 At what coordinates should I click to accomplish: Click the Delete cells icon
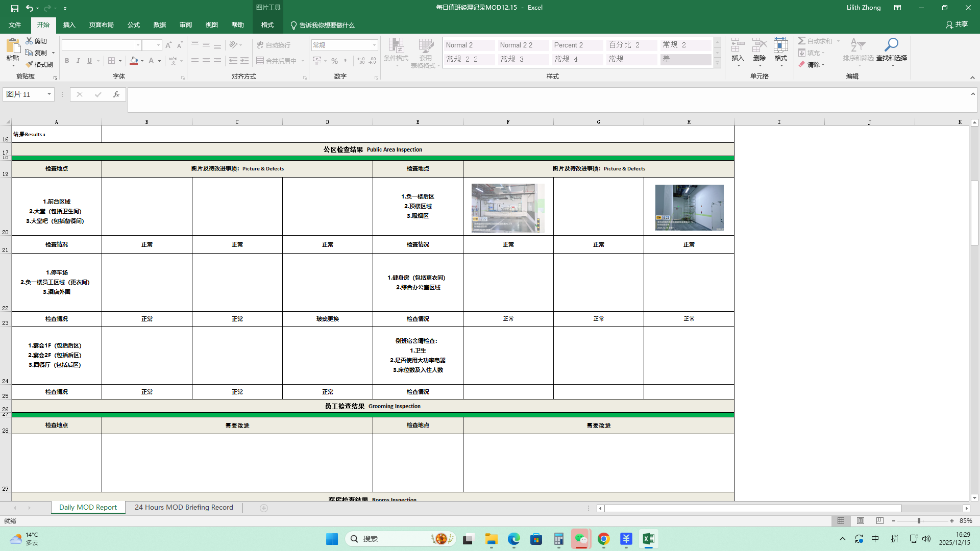coord(759,45)
